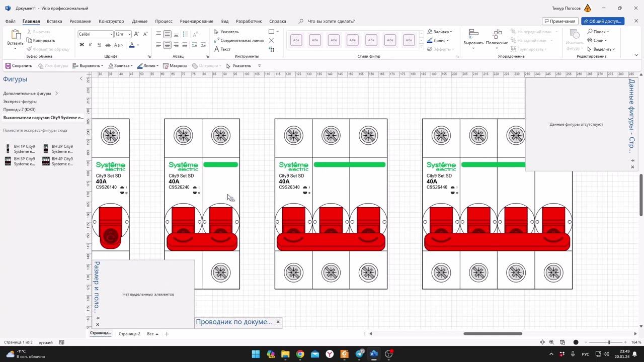
Task: Toggle bold formatting Ж button
Action: pos(82,45)
